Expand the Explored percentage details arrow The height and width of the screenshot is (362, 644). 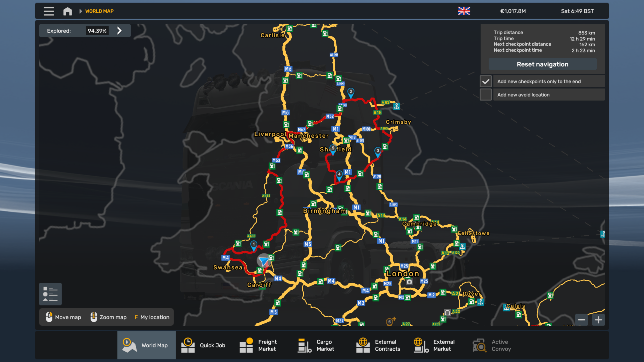point(119,31)
